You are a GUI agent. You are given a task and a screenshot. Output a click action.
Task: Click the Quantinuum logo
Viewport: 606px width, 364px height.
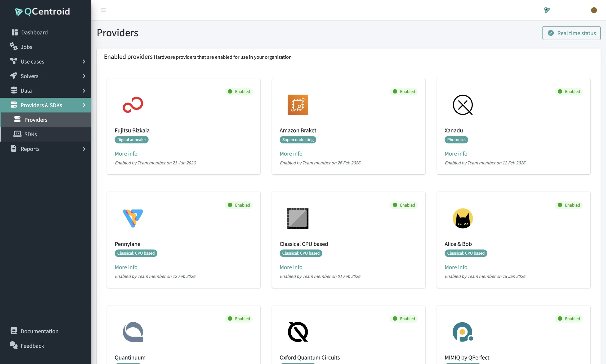[x=133, y=332]
